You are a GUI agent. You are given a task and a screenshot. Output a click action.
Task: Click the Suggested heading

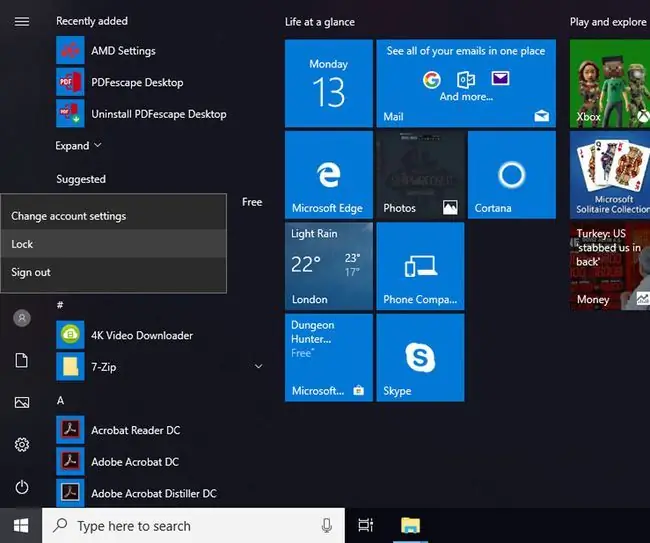81,179
